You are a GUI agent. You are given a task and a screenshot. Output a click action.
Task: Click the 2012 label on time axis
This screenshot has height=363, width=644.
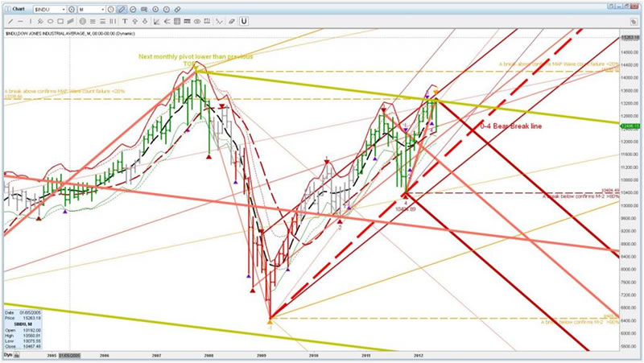point(419,355)
